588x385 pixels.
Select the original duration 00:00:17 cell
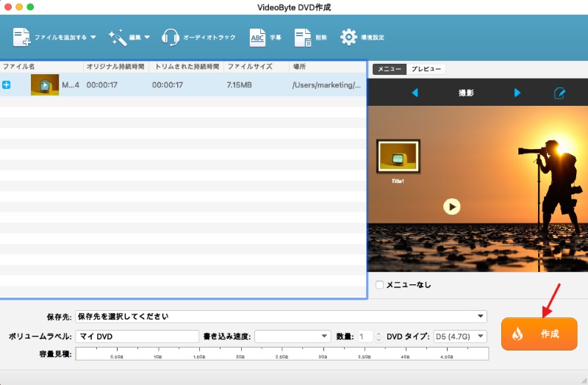(101, 85)
